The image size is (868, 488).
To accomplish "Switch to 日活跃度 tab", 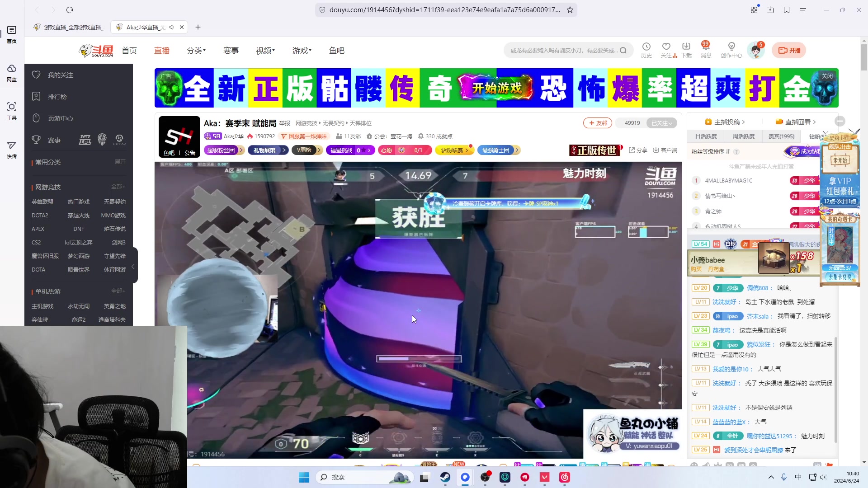I will (706, 136).
